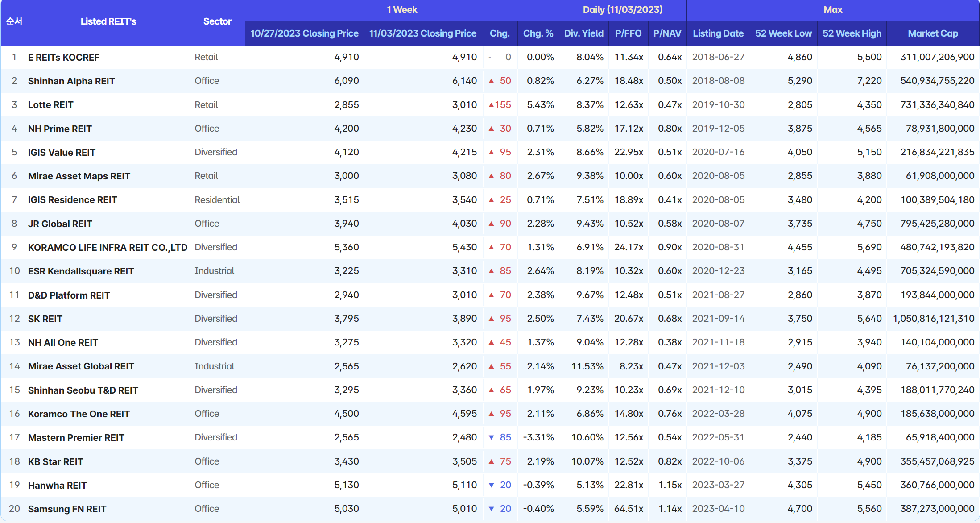This screenshot has height=523, width=980.
Task: Click the P/FFO column header
Action: [628, 33]
